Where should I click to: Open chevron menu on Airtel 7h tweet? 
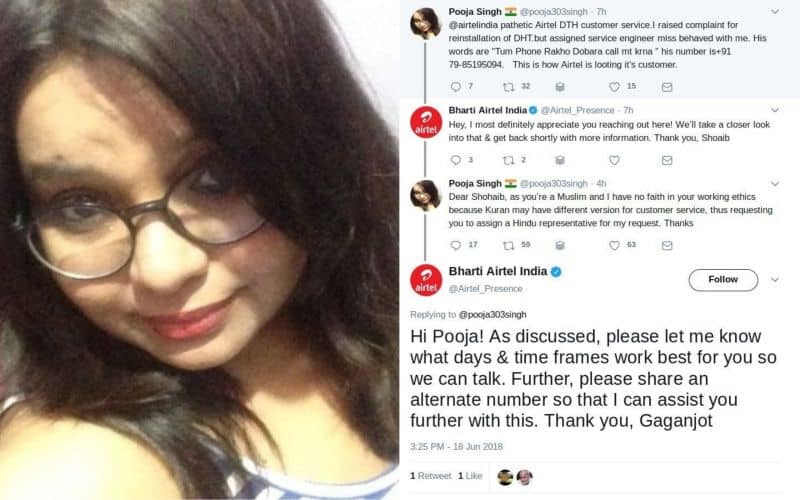coord(774,110)
